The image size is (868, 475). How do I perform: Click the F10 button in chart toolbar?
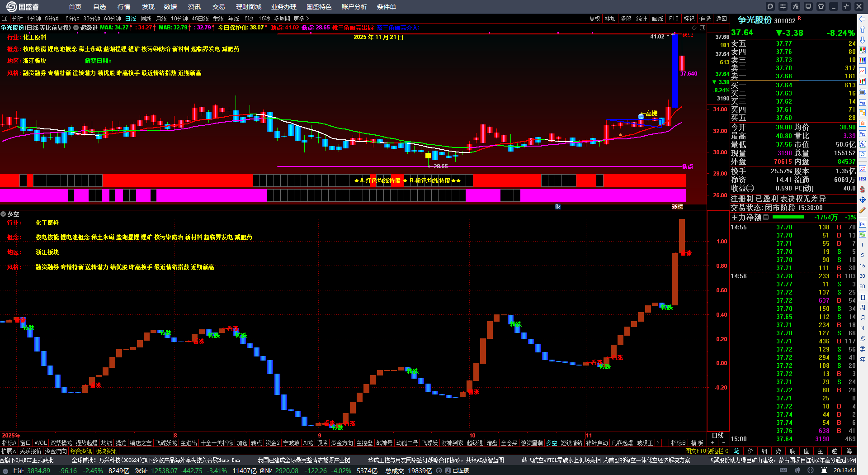(x=674, y=19)
